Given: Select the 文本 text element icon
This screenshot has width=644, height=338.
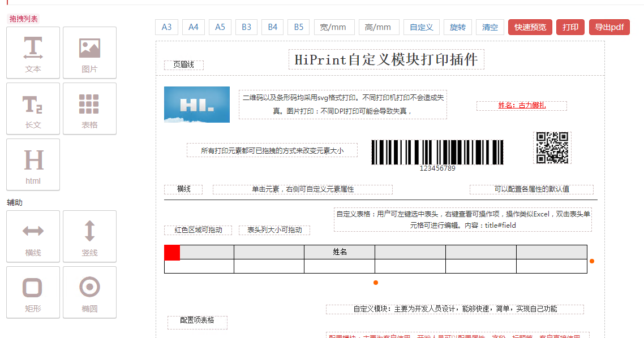Looking at the screenshot, I should 33,53.
